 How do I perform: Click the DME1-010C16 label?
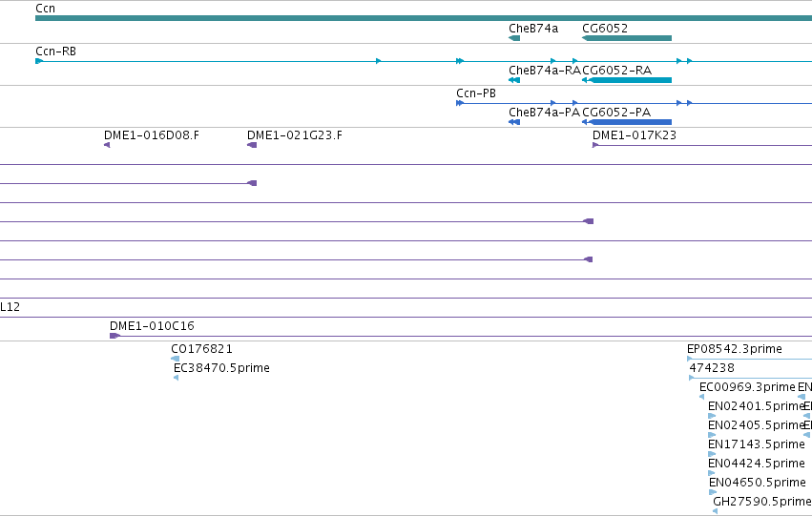(x=152, y=326)
